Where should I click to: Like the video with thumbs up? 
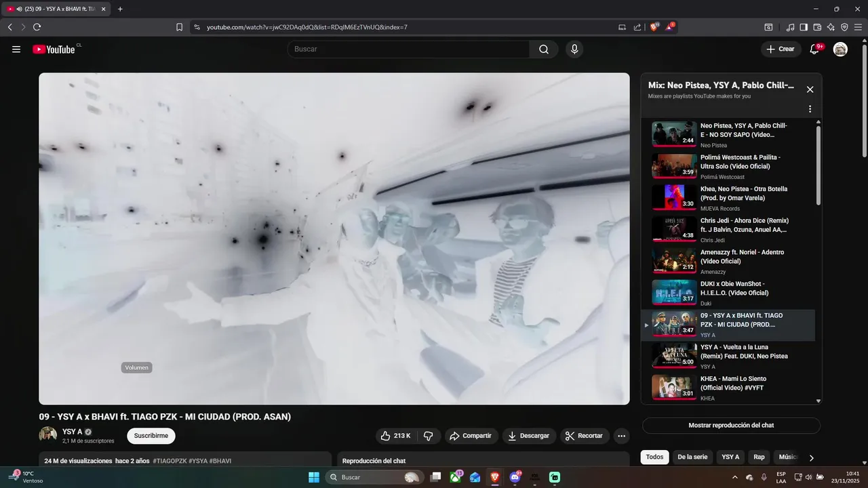395,436
